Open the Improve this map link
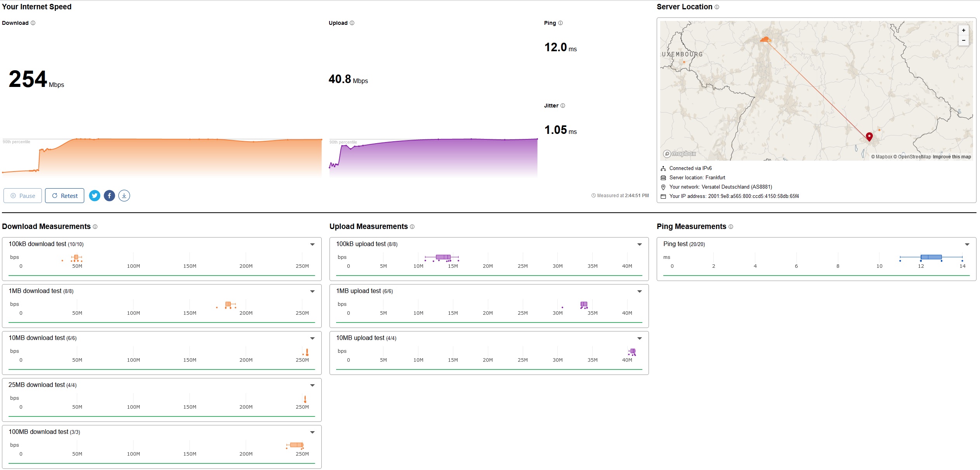The height and width of the screenshot is (470, 980). click(x=952, y=157)
